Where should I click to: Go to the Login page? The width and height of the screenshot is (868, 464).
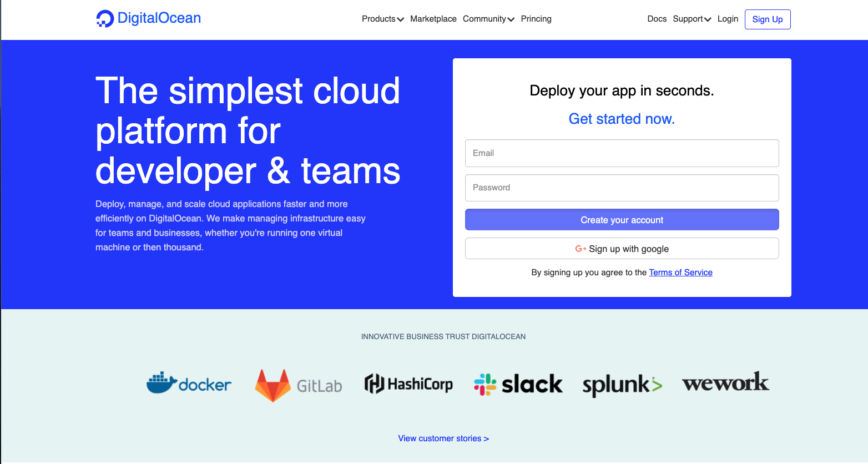pyautogui.click(x=728, y=19)
